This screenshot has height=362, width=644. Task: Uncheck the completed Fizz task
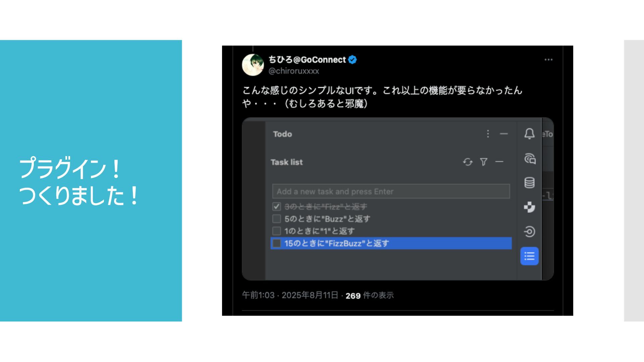[276, 206]
